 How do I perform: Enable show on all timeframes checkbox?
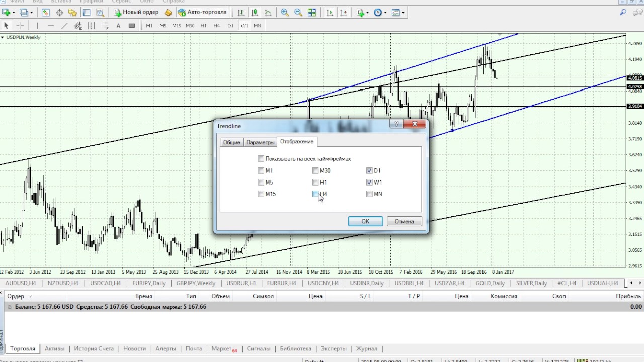pos(261,158)
